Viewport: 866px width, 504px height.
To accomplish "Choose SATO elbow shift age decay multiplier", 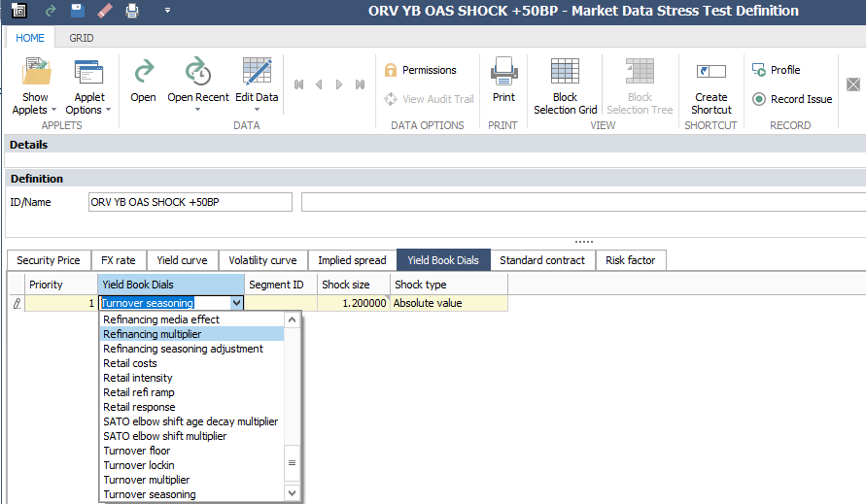I will 191,421.
